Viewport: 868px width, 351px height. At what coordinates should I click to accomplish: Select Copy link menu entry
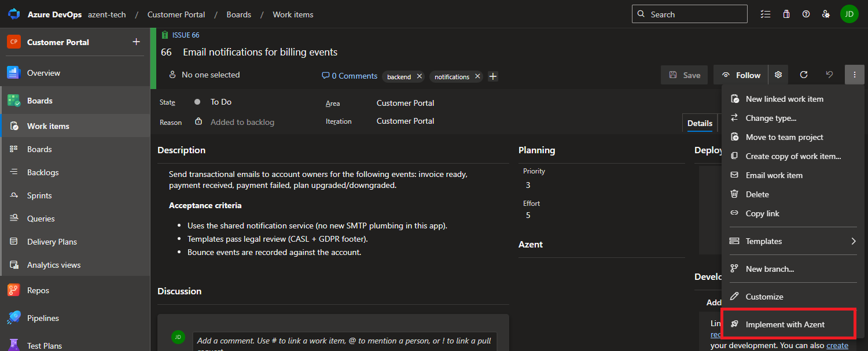793,213
